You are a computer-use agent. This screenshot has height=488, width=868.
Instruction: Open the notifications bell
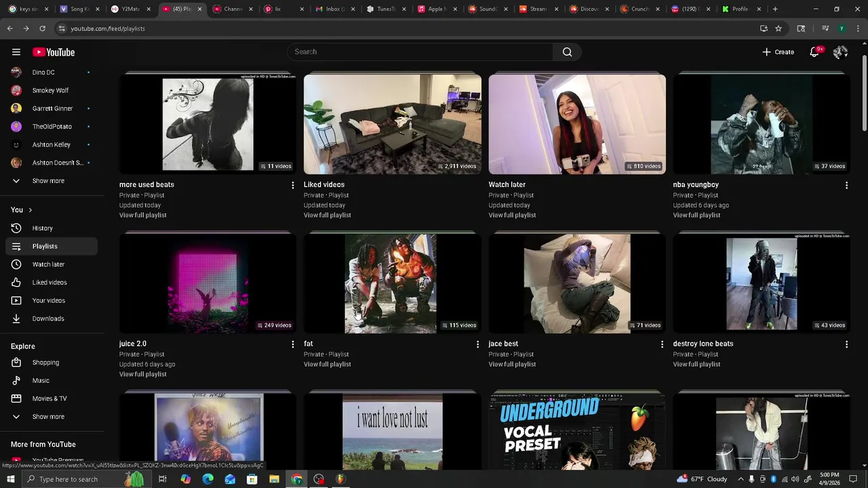814,52
